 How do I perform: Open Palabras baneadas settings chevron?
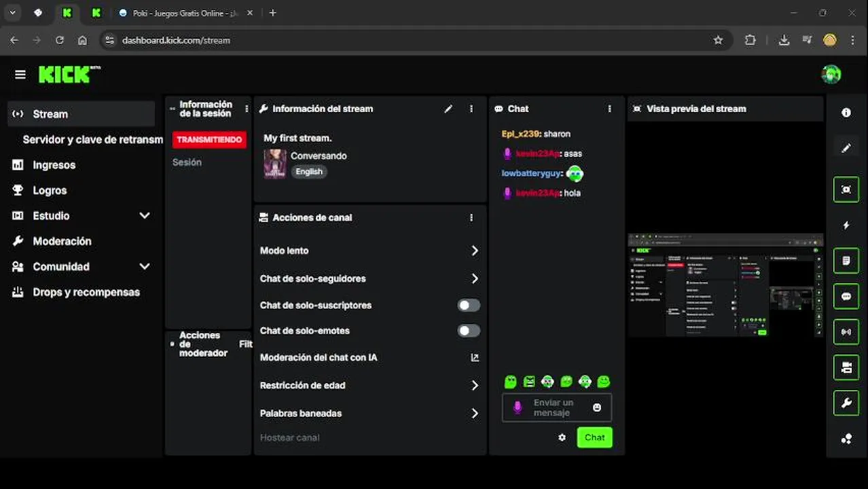click(475, 413)
